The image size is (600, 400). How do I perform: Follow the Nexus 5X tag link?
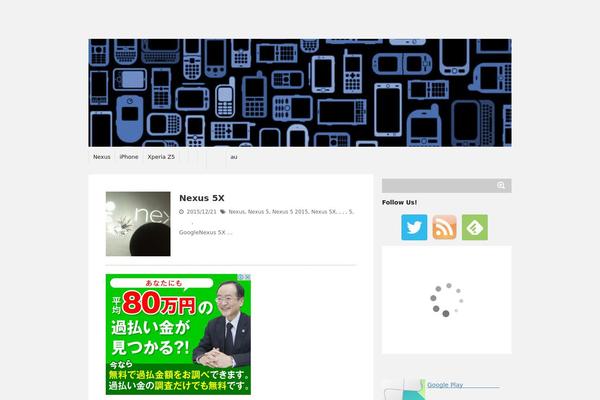pyautogui.click(x=323, y=212)
